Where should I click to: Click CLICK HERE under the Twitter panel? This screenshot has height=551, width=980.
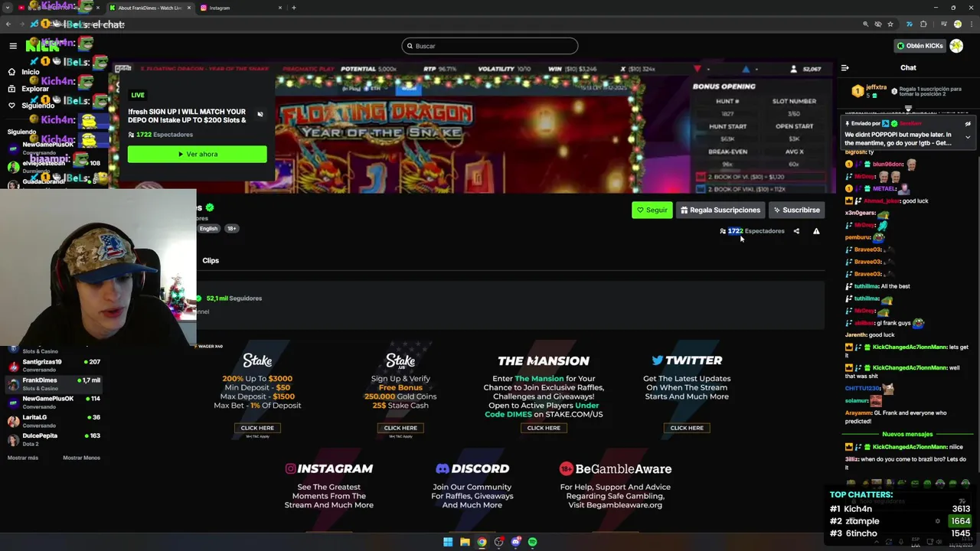click(x=687, y=428)
